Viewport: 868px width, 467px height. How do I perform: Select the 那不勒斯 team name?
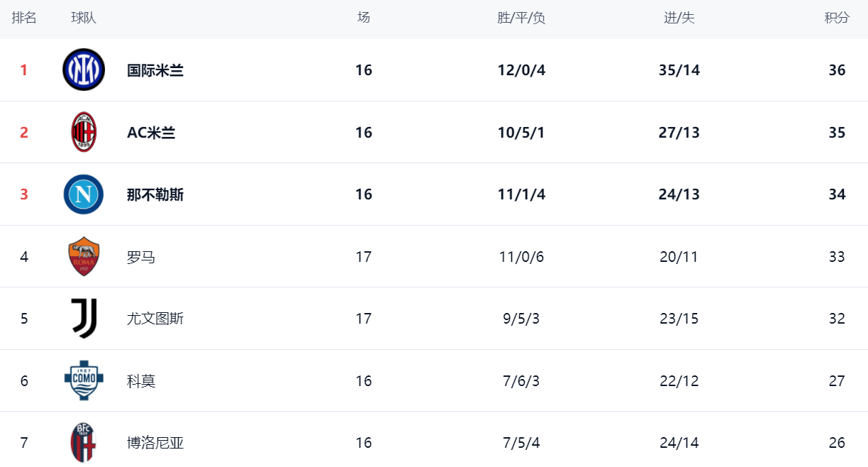155,194
